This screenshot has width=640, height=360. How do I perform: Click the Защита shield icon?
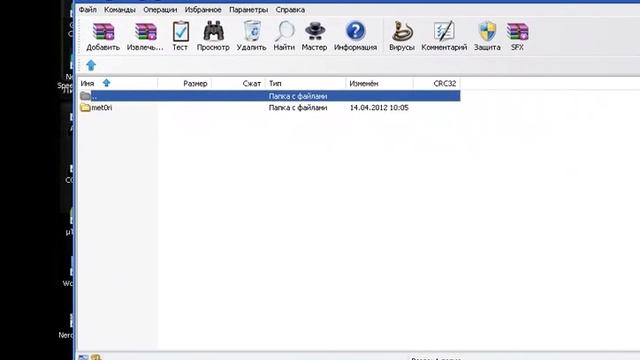[x=487, y=31]
